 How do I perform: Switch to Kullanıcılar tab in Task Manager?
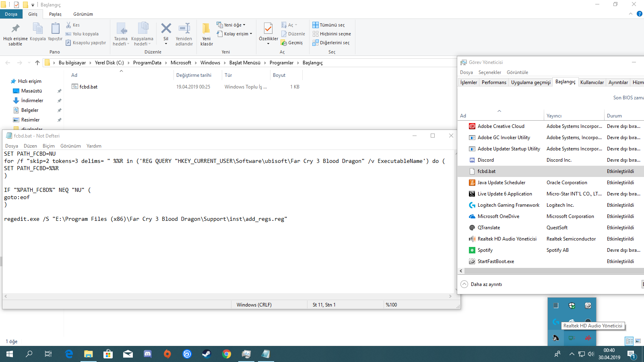tap(592, 82)
